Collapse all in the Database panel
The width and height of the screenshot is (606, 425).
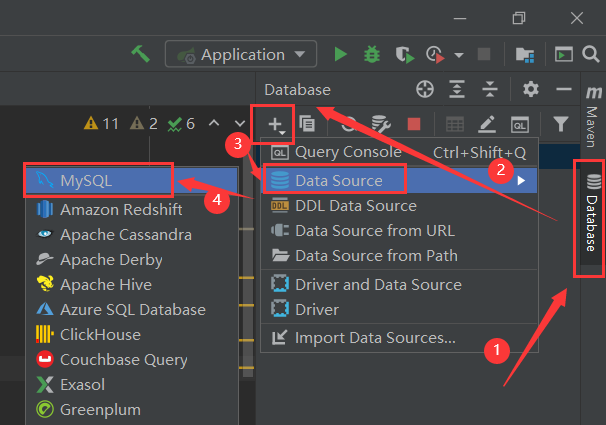pyautogui.click(x=490, y=89)
